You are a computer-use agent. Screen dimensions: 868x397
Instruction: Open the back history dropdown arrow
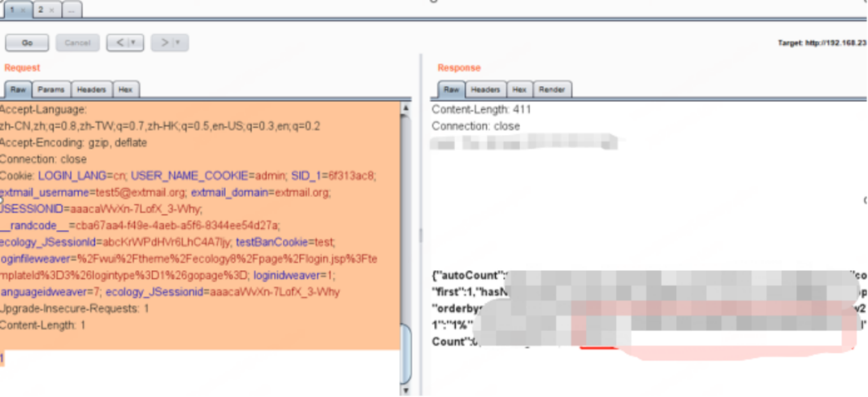tap(133, 42)
